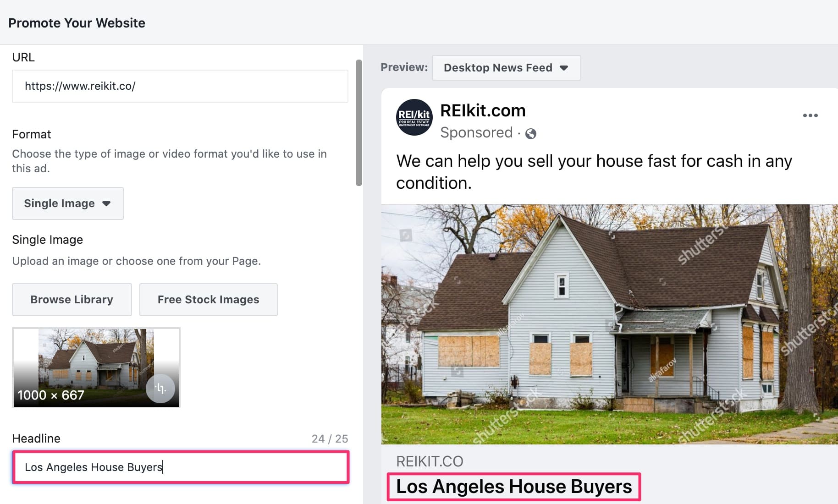Click the URL input field
The image size is (838, 504).
coord(180,86)
